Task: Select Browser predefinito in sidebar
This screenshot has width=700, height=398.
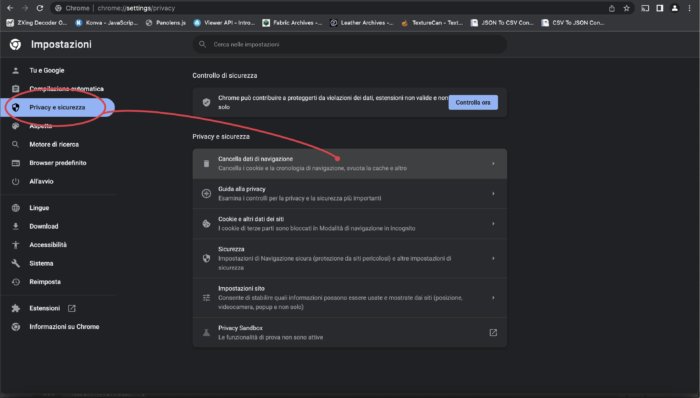Action: pyautogui.click(x=57, y=163)
